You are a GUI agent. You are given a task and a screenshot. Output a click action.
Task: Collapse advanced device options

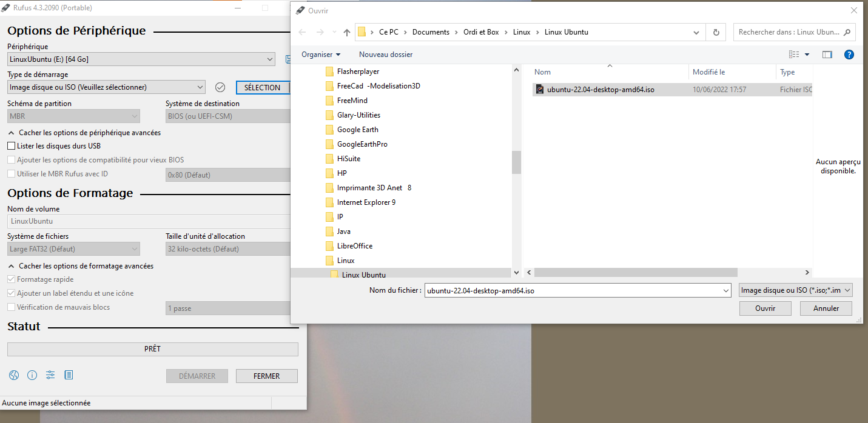pos(84,133)
